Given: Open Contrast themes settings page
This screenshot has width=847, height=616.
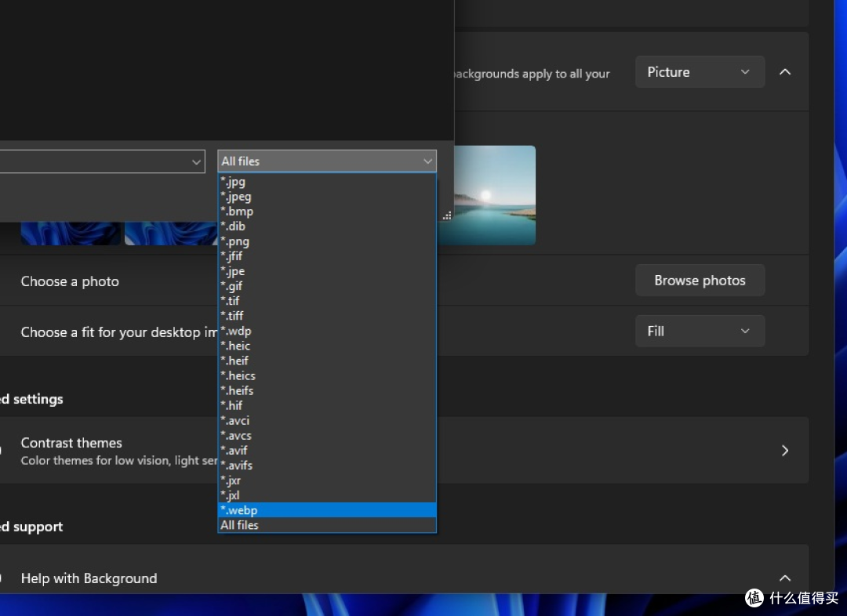Looking at the screenshot, I should pyautogui.click(x=785, y=451).
